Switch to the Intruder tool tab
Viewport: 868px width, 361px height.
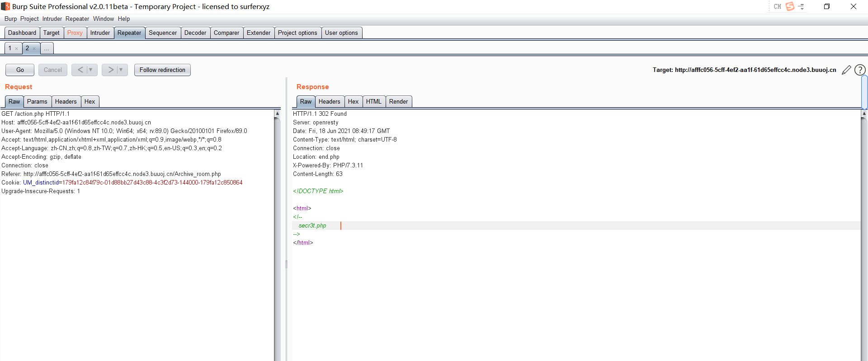coord(100,33)
